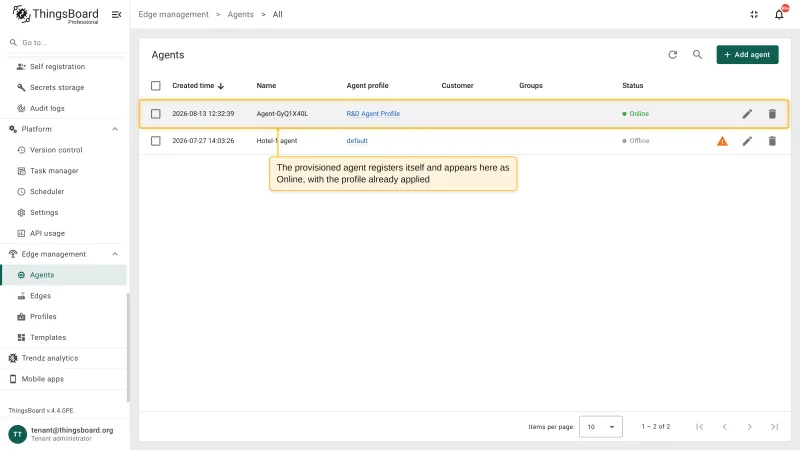The width and height of the screenshot is (800, 450).
Task: Refresh the Agents table
Action: point(672,55)
